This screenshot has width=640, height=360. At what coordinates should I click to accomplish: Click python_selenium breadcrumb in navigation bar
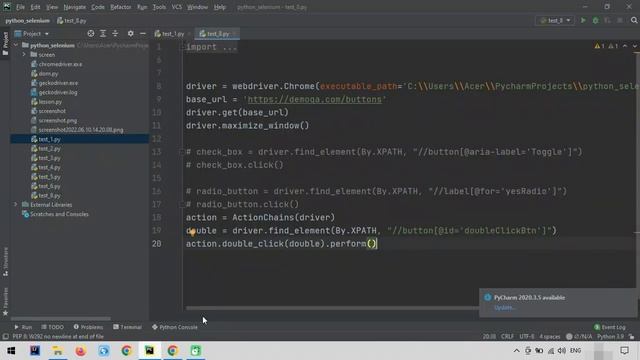click(28, 20)
